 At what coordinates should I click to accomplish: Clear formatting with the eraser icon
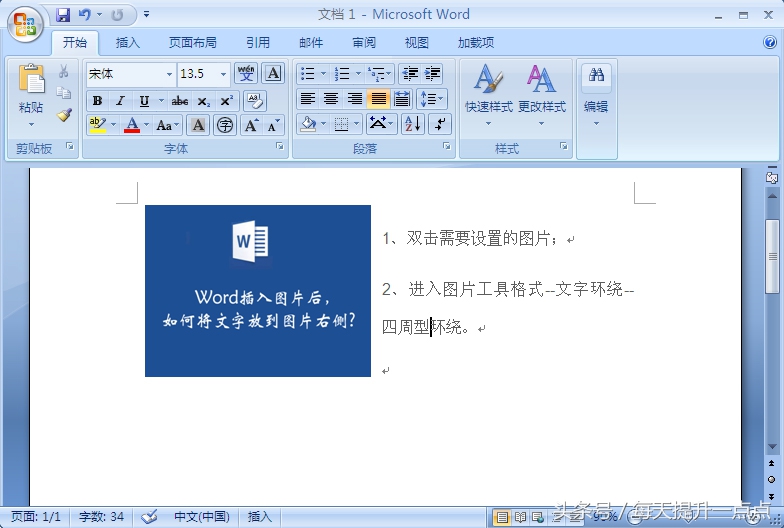pyautogui.click(x=254, y=101)
